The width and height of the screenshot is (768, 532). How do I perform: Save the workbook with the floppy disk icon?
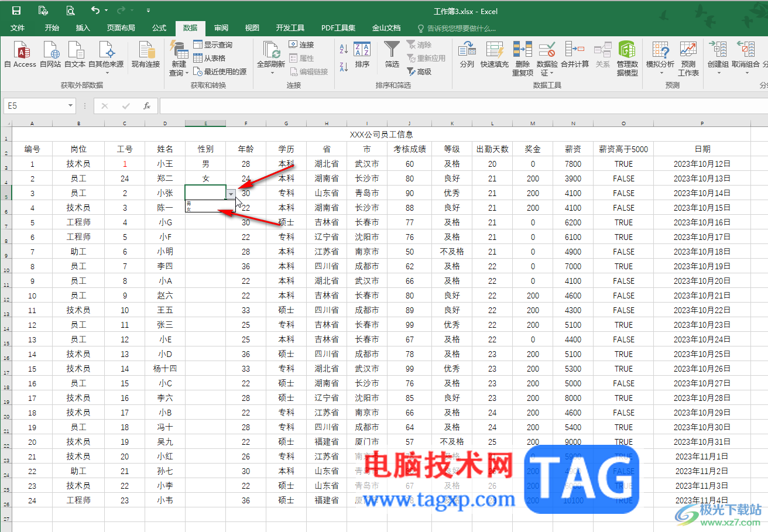(x=16, y=11)
